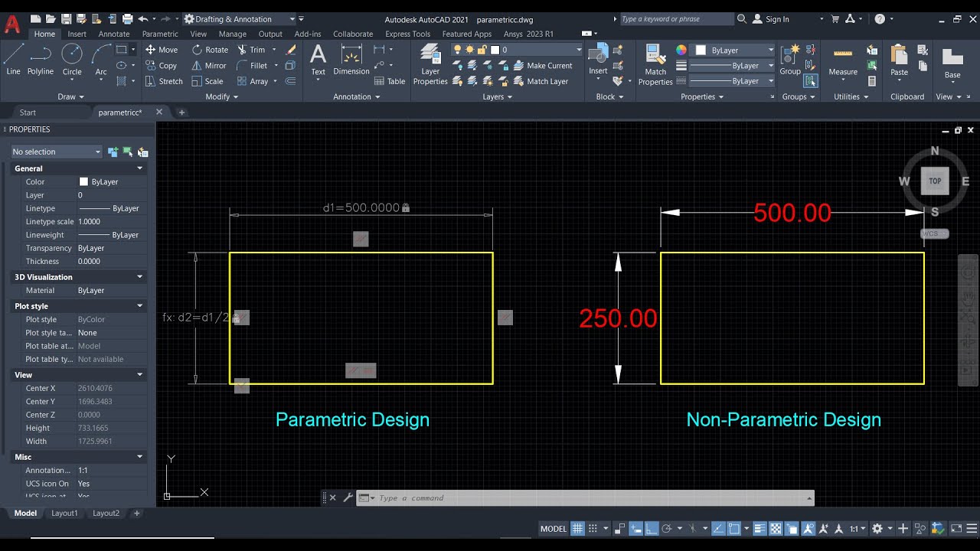
Task: Expand the Draw panel
Action: pos(71,96)
